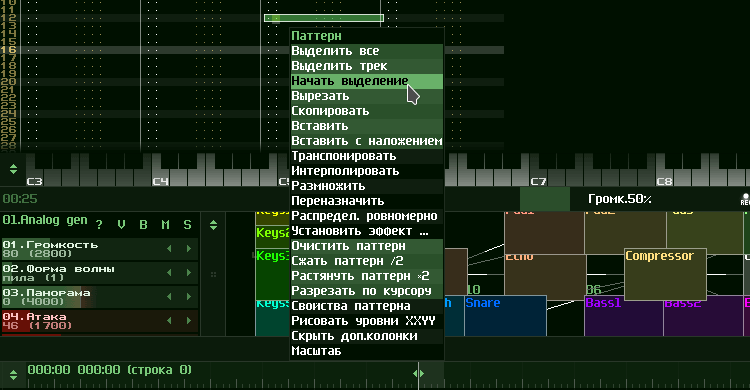Set the 04.Атака controller bar
This screenshot has height=390, width=750.
click(x=99, y=321)
